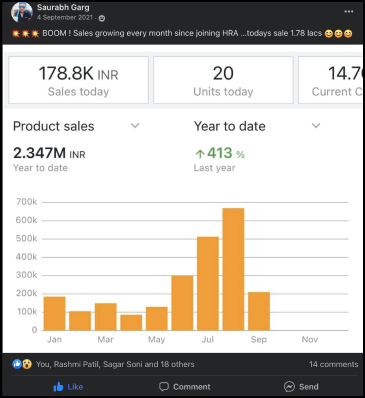This screenshot has width=365, height=398.
Task: Select the Sales today card
Action: [78, 80]
